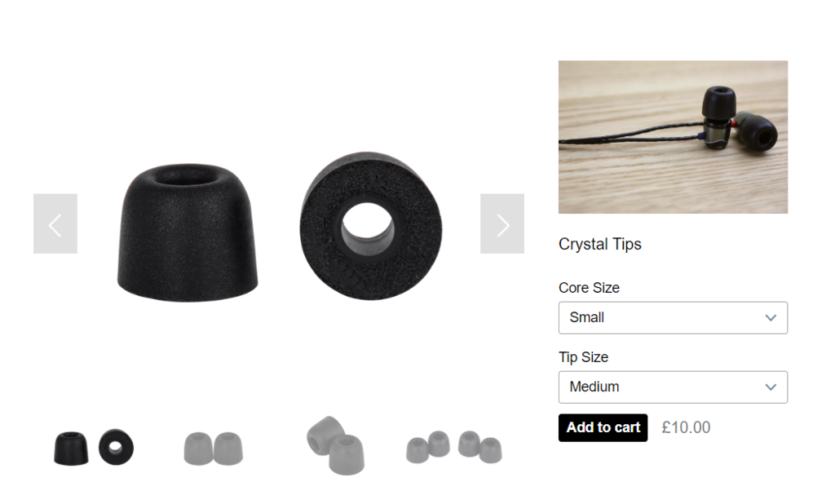Advance to the next product image
This screenshot has width=835, height=504.
502,223
